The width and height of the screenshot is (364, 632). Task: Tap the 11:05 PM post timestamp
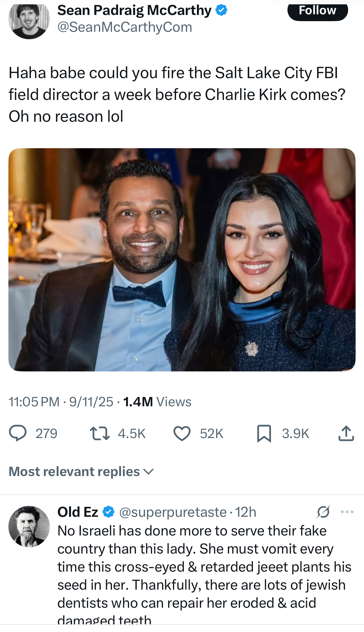pos(34,402)
